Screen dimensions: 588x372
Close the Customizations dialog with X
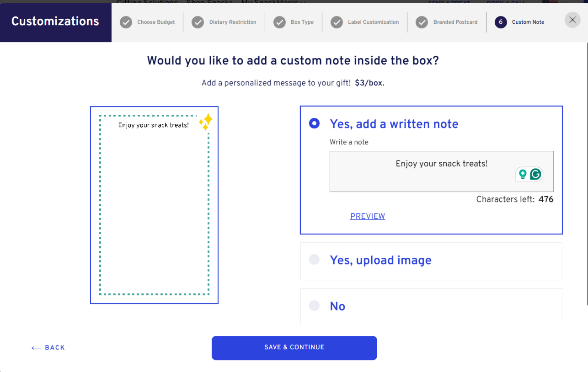coord(572,20)
